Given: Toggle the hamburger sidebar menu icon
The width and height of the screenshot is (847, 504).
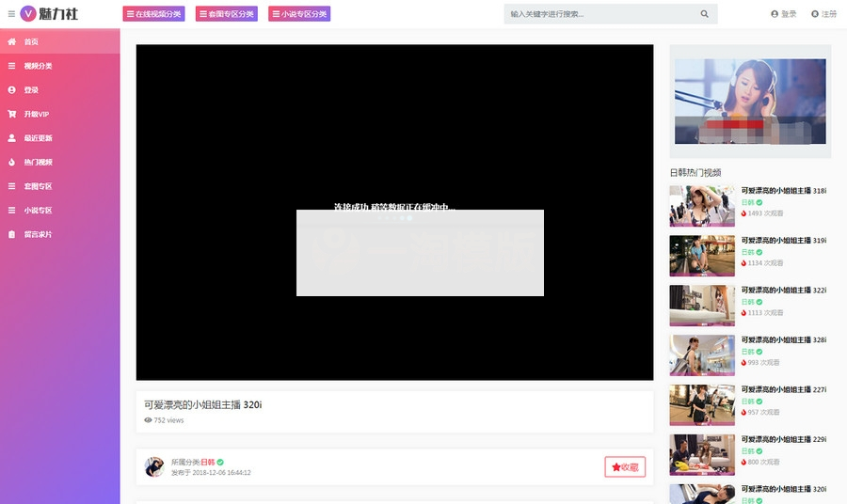Looking at the screenshot, I should tap(11, 14).
